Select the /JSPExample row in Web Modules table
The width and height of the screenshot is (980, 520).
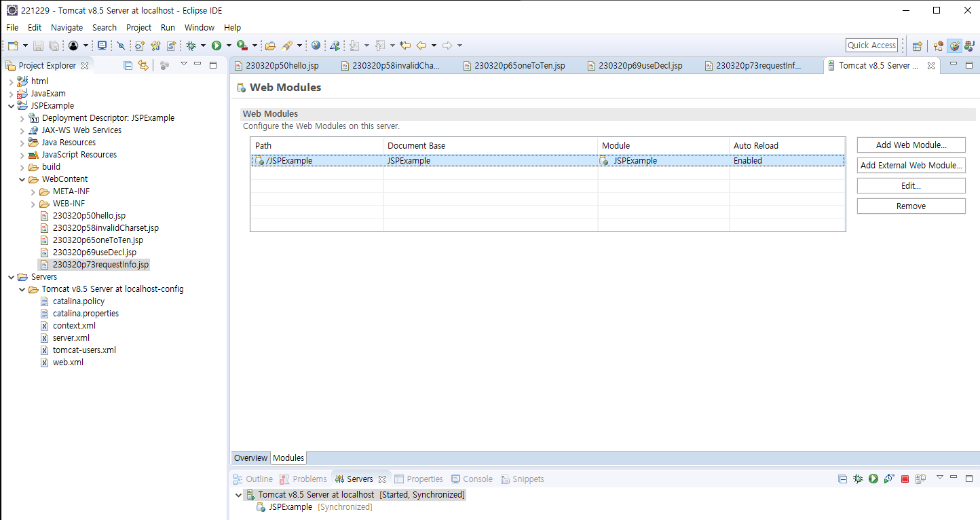click(x=548, y=161)
